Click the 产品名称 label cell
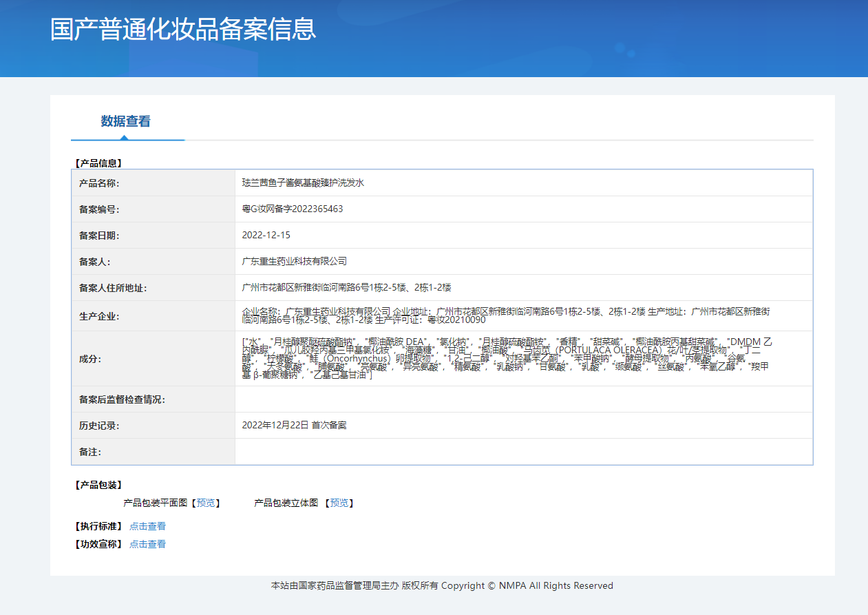This screenshot has height=615, width=868. 100,183
